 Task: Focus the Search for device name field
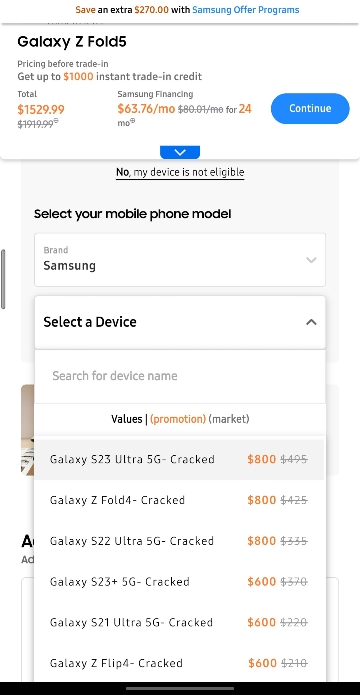point(180,376)
